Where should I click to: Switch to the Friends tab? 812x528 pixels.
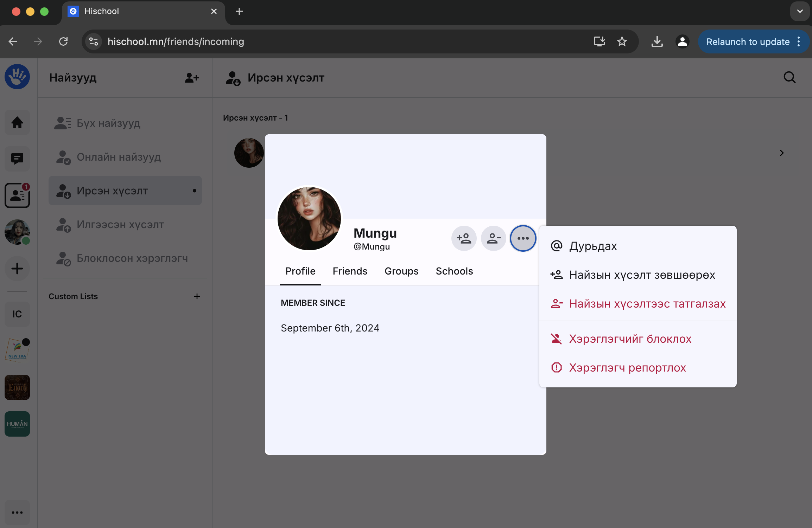point(350,271)
